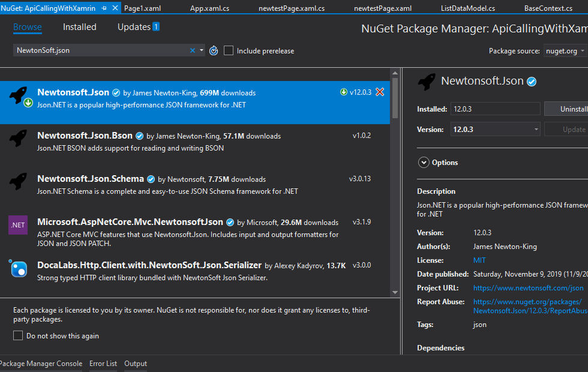Click version v3.0.0 text
This screenshot has width=588, height=372.
(x=361, y=265)
